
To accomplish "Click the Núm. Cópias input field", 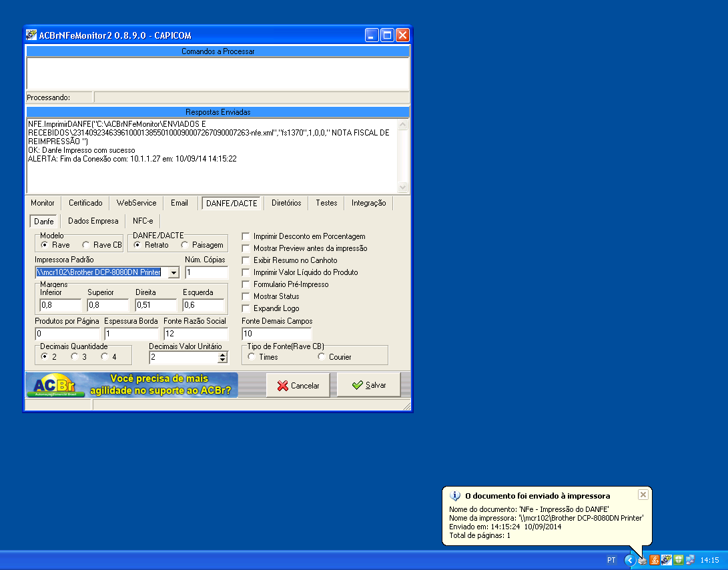I will (x=207, y=273).
